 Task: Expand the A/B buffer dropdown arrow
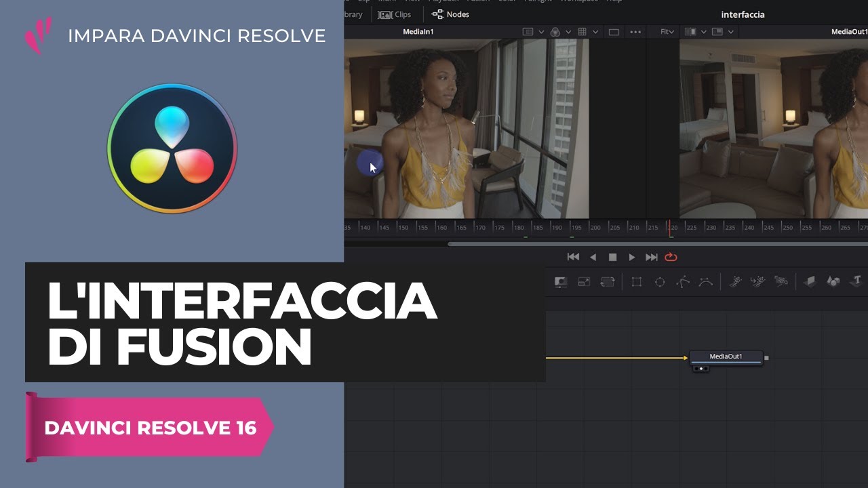tap(703, 32)
